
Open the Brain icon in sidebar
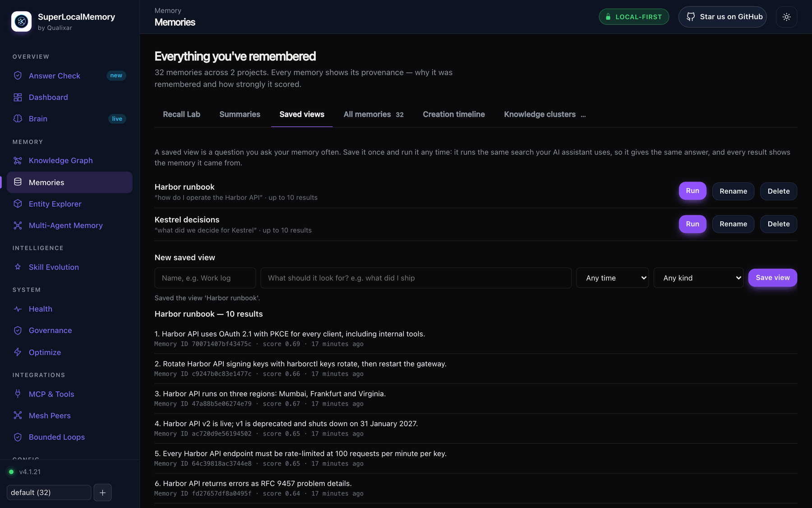tap(18, 118)
